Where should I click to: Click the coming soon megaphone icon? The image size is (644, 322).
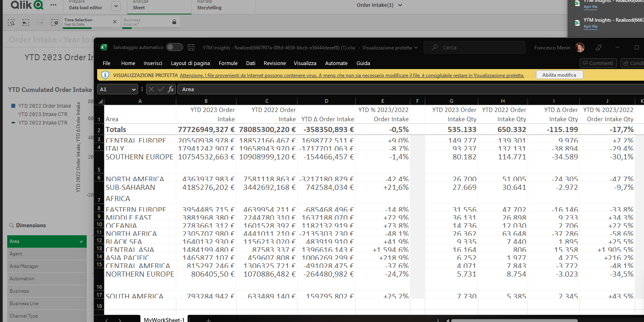pos(599,47)
